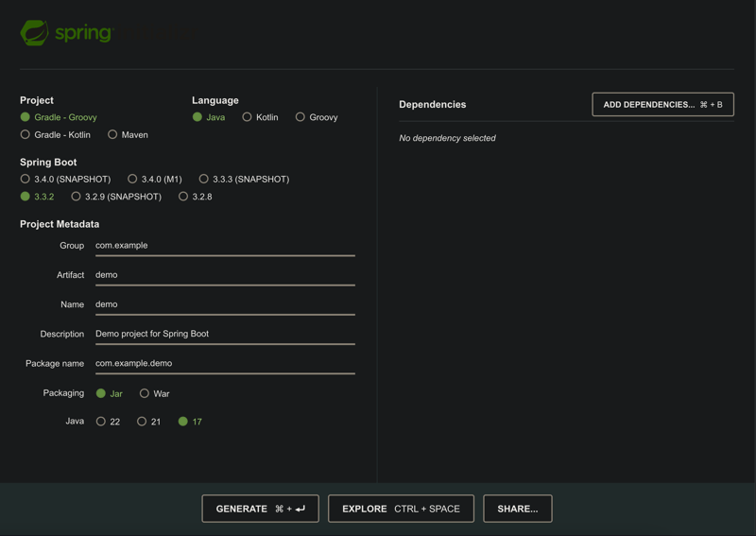
Task: Select Gradle - Groovy project type
Action: tap(59, 117)
